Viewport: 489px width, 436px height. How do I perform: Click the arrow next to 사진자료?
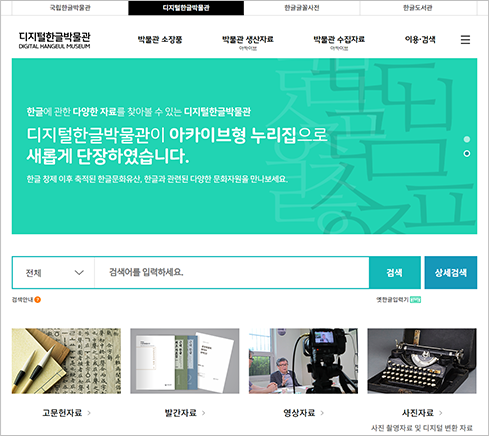click(441, 413)
